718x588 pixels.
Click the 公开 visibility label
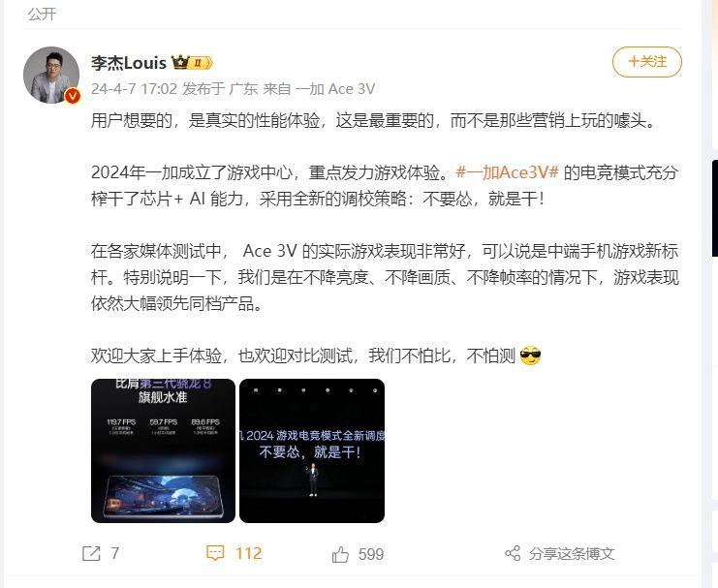point(42,14)
